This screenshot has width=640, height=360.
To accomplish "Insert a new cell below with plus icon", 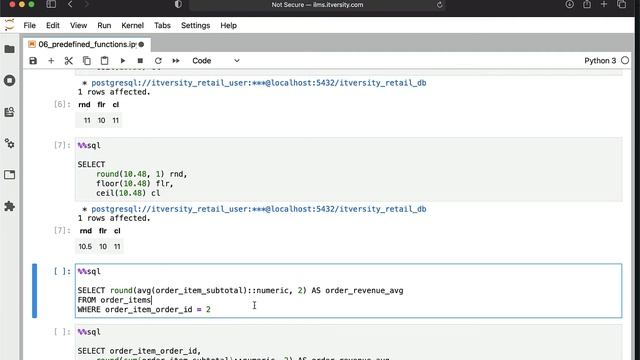I will coord(51,61).
